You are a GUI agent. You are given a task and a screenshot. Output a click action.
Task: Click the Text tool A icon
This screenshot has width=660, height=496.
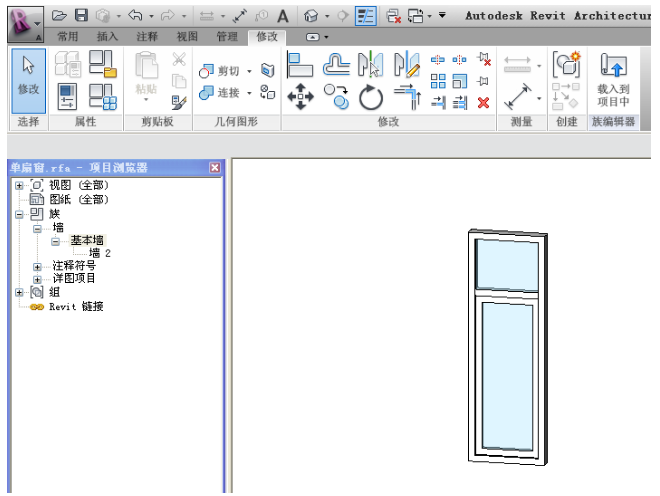tap(283, 16)
